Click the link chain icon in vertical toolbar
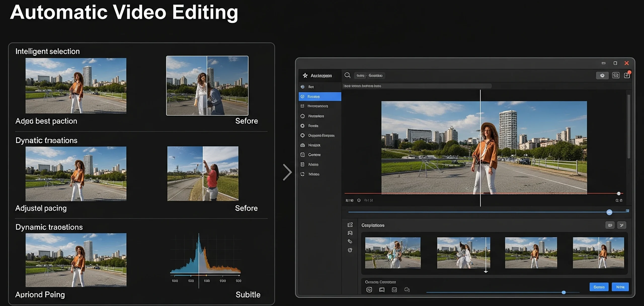 pyautogui.click(x=350, y=241)
